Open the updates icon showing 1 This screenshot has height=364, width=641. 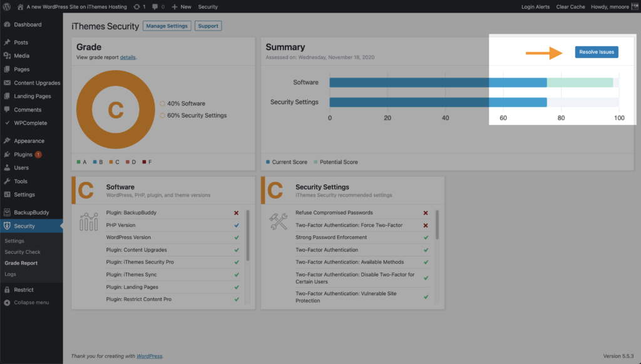pos(136,7)
